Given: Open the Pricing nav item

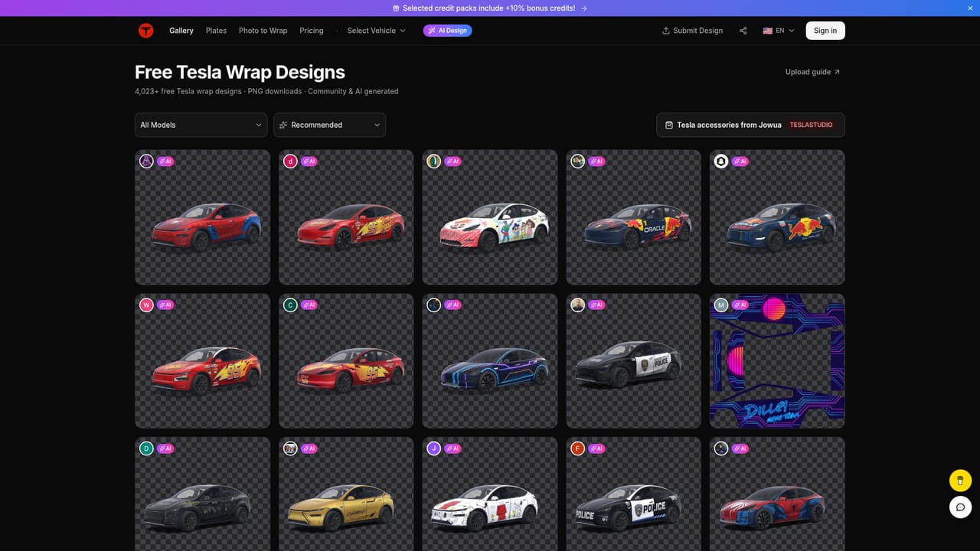Looking at the screenshot, I should [312, 31].
